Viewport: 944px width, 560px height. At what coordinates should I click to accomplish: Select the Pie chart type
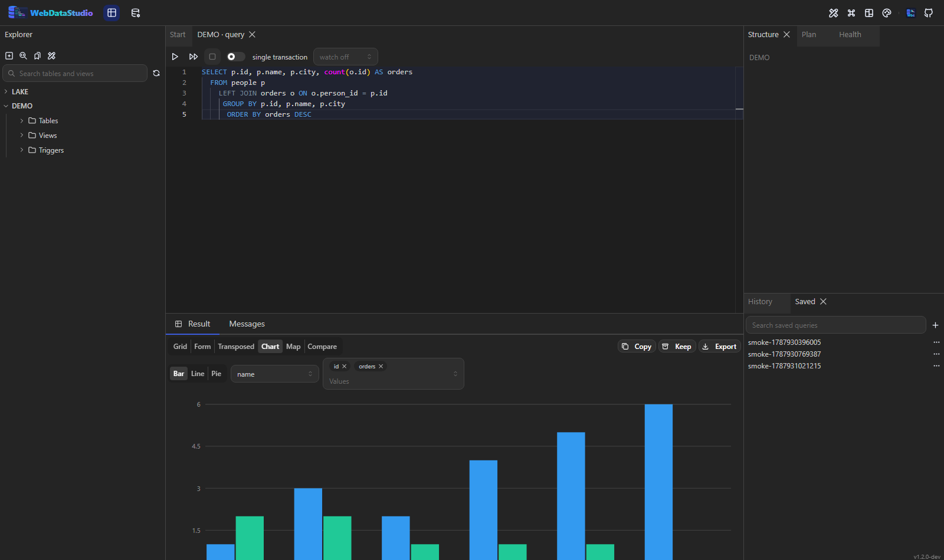click(x=217, y=374)
